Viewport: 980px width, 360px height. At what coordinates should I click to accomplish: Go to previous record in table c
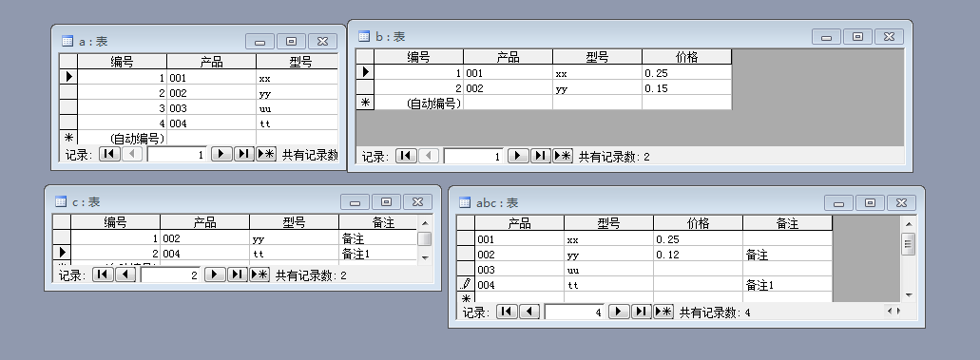(125, 275)
